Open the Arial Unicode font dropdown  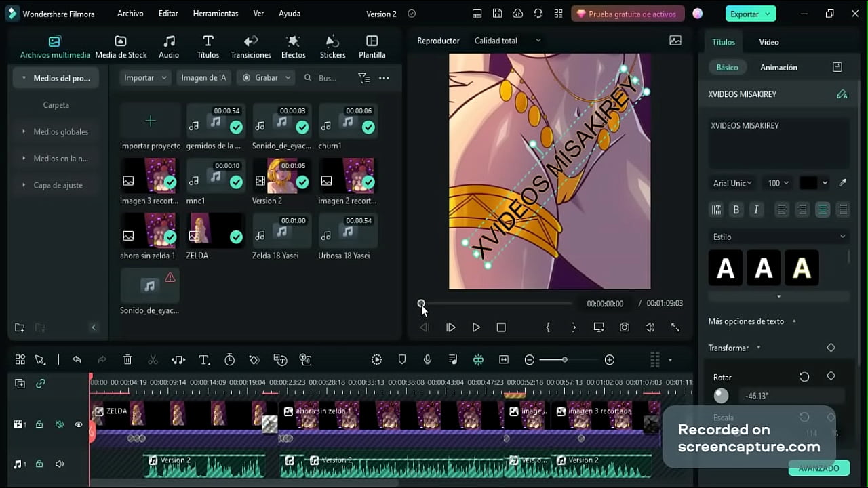(x=732, y=183)
